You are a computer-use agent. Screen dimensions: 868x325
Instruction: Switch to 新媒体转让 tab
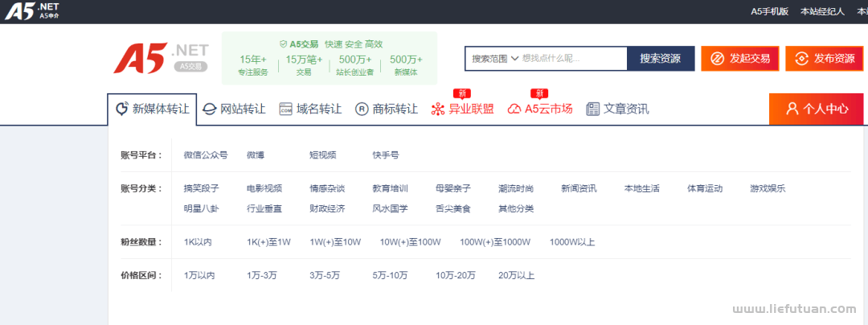point(152,109)
